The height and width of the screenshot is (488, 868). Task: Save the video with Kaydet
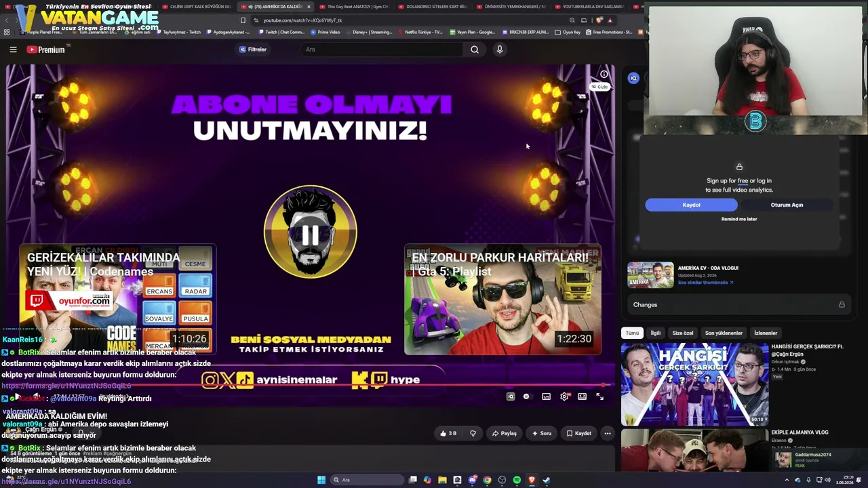tap(578, 433)
